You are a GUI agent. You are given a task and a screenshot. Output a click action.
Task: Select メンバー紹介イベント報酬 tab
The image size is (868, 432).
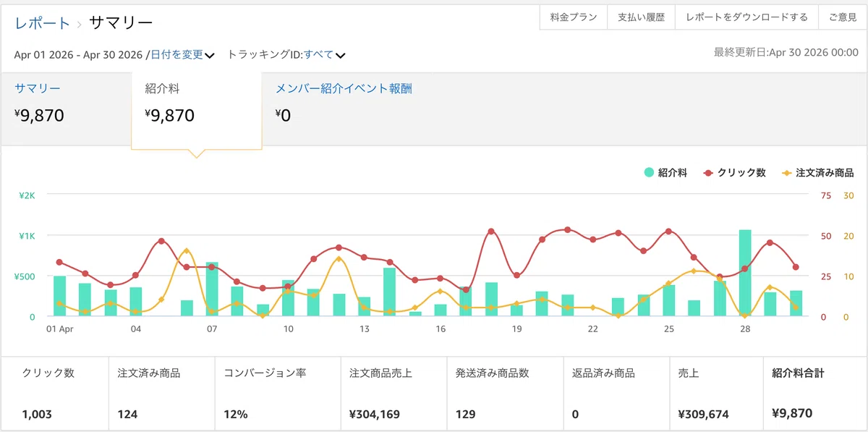[344, 89]
